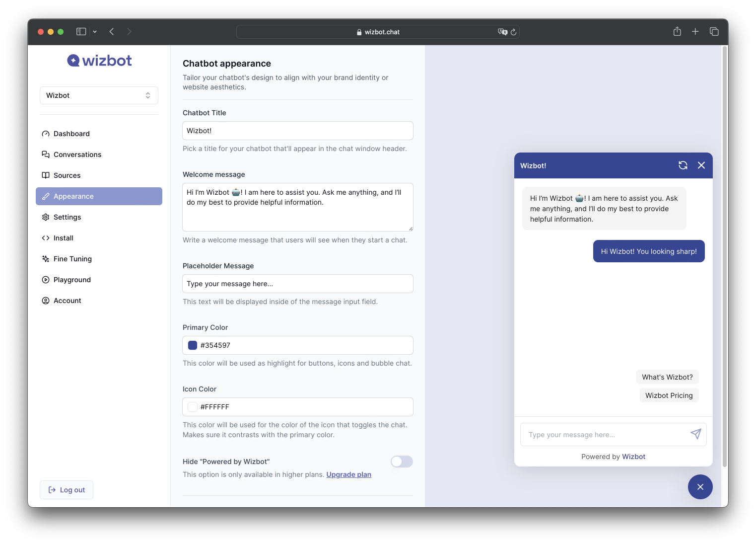Screen dimensions: 756x544
Task: Open Conversations page
Action: pyautogui.click(x=99, y=155)
